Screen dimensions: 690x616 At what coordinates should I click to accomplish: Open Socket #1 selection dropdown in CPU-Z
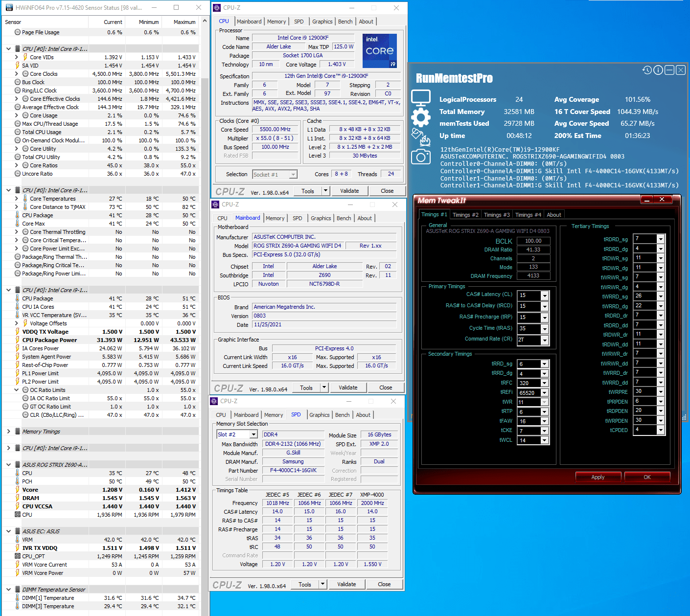tap(275, 175)
